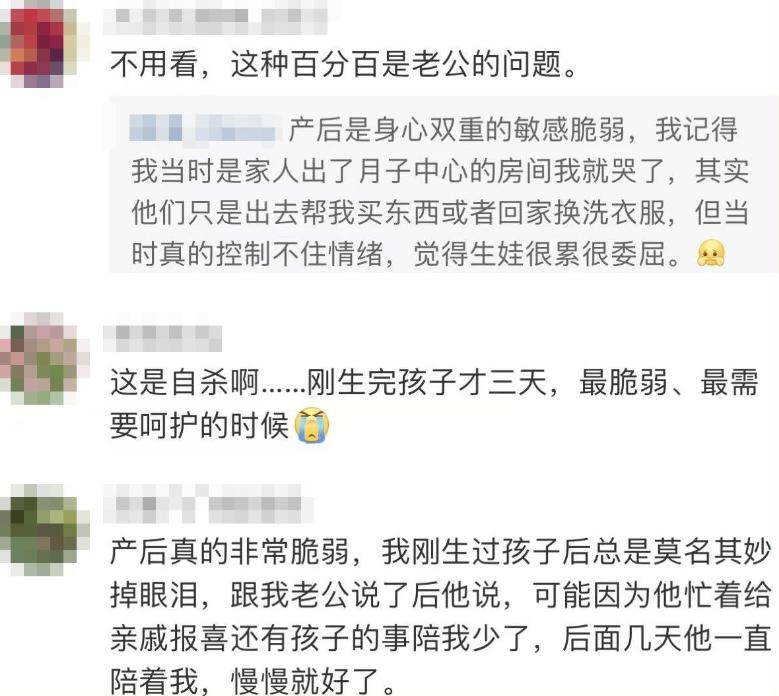Screen dimensions: 779x696
Task: Click the text line 要呵护的时候
Action: pos(199,425)
